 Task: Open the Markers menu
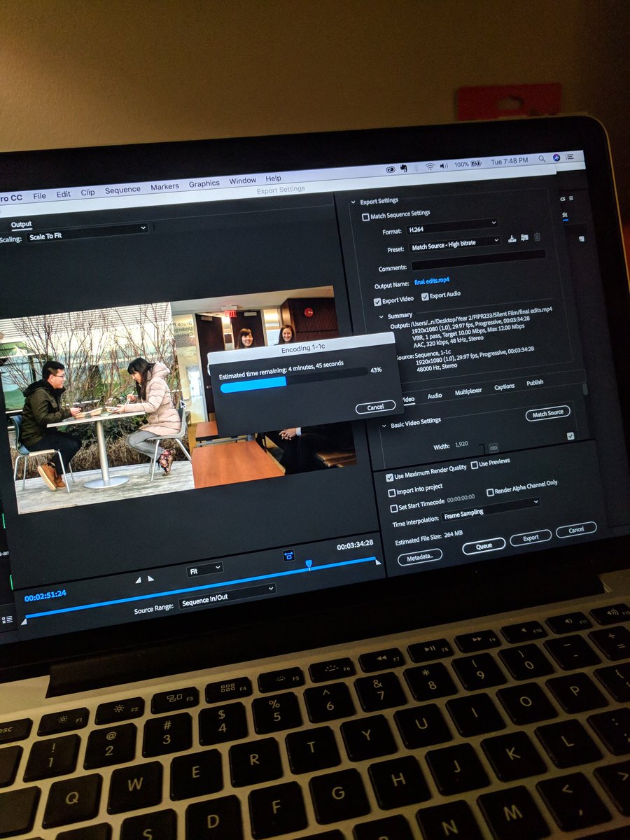pyautogui.click(x=164, y=186)
